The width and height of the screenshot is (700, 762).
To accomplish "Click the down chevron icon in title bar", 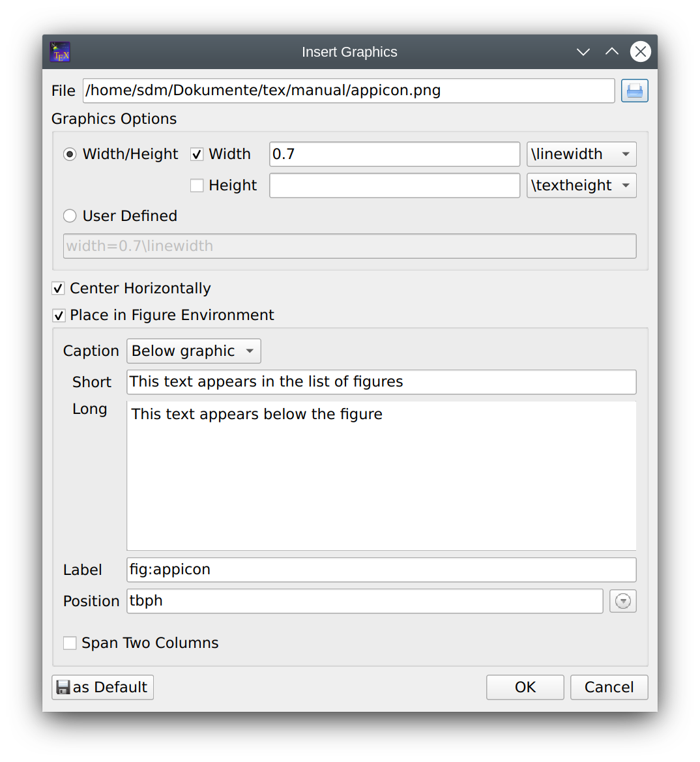I will [x=583, y=51].
